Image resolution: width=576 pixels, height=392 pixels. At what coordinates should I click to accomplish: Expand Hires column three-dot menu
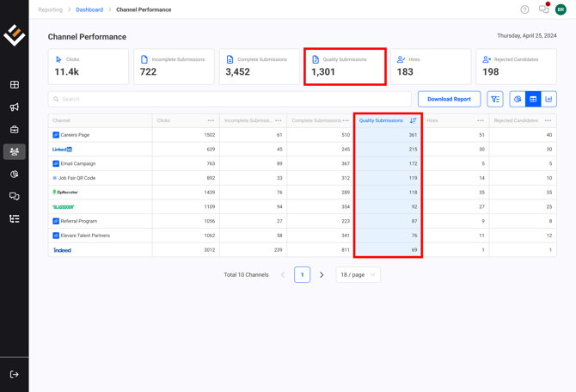pos(481,120)
